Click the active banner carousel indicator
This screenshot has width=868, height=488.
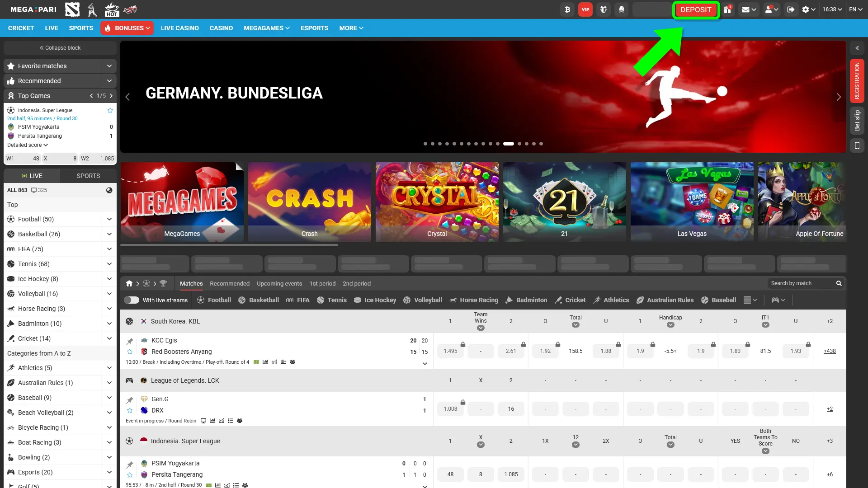point(509,144)
